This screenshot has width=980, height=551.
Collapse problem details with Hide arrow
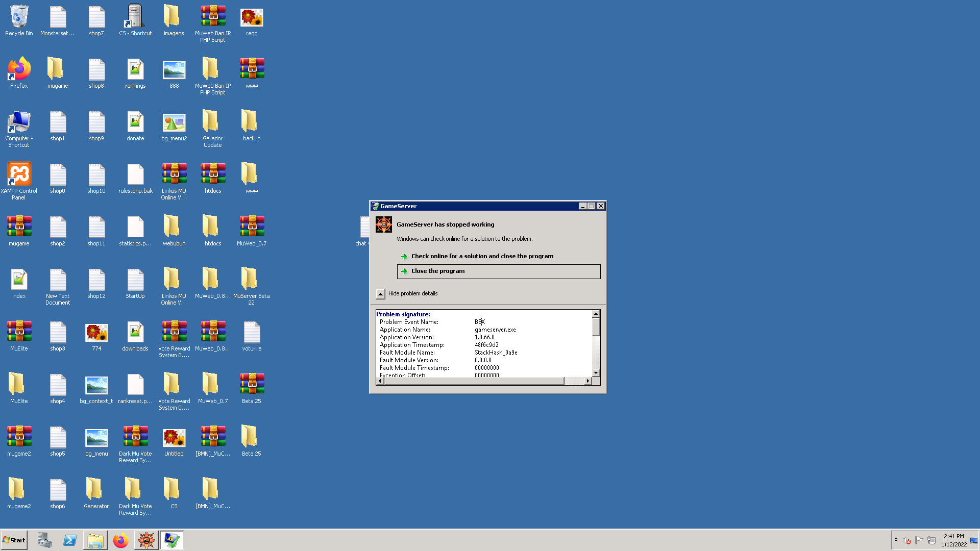click(x=380, y=294)
